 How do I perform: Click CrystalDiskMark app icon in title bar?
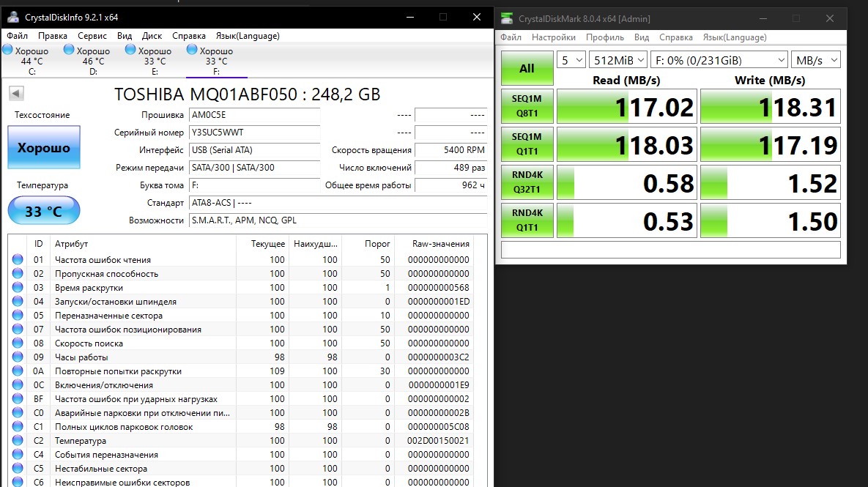point(507,18)
